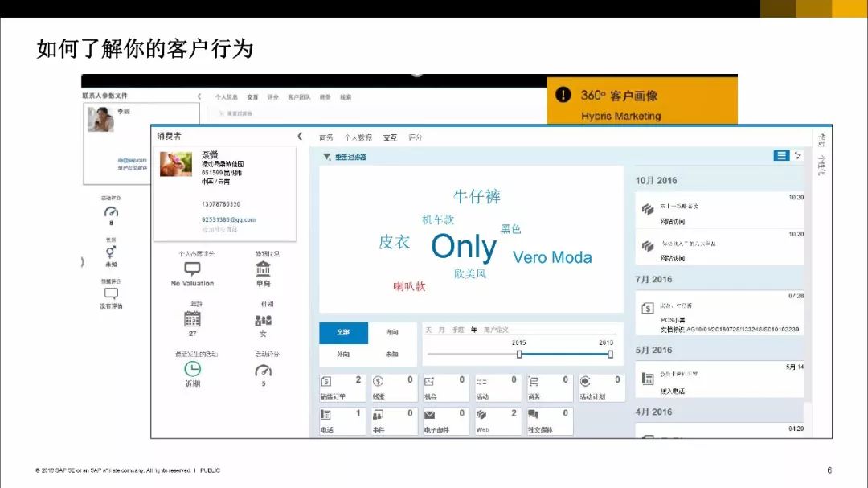Select the 外向 direction filter
This screenshot has width=868, height=488.
[343, 354]
